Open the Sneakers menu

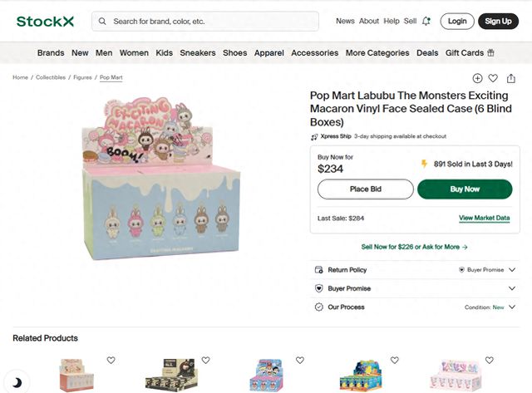(x=198, y=53)
